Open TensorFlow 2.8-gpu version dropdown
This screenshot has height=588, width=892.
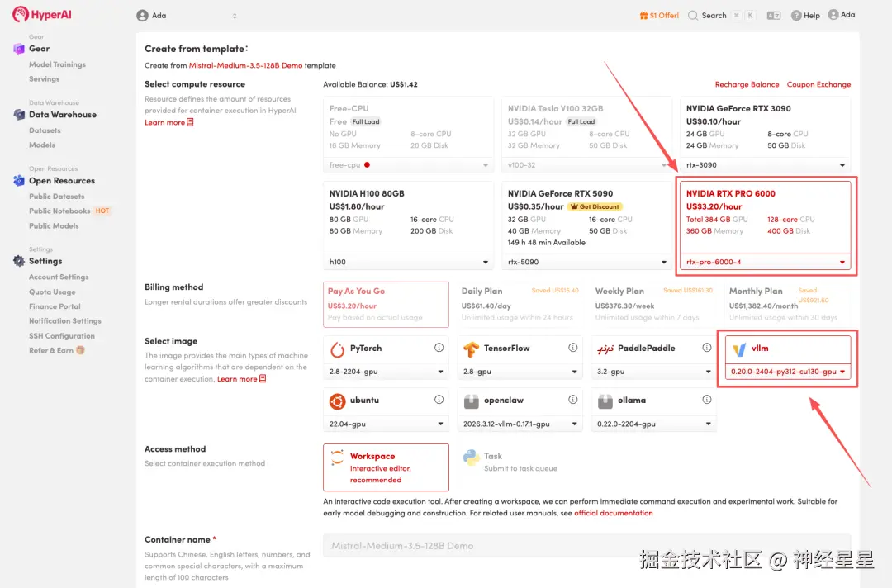click(520, 372)
